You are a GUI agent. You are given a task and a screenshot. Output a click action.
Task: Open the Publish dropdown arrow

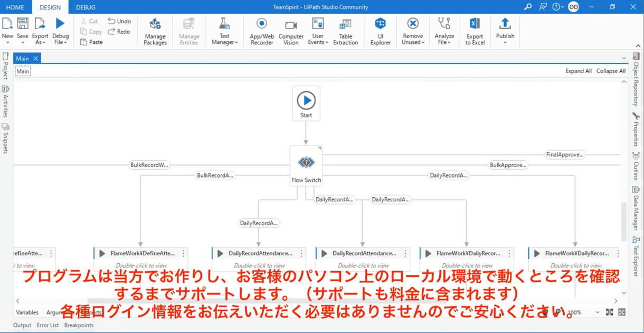click(505, 43)
